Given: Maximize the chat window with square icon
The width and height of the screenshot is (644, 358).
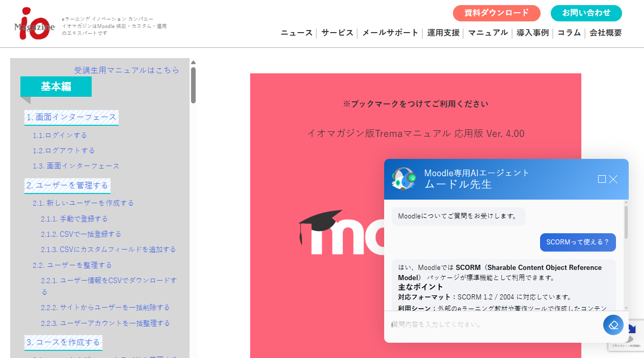Looking at the screenshot, I should pos(602,179).
